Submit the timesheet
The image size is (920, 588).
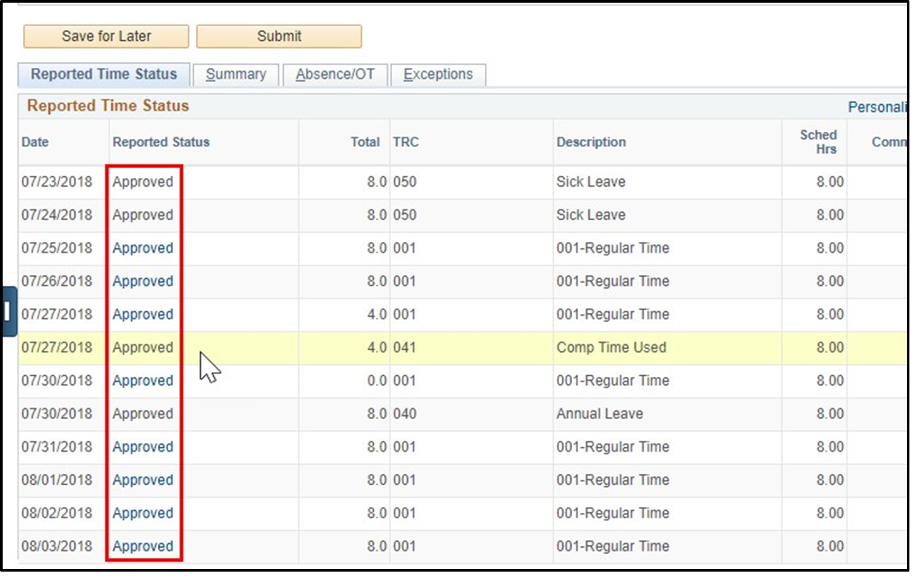click(x=279, y=36)
